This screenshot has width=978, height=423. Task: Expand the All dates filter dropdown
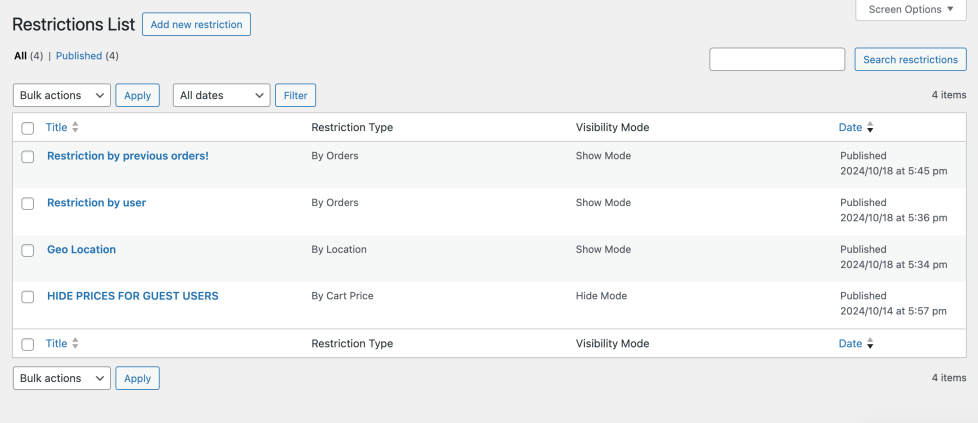[x=221, y=95]
